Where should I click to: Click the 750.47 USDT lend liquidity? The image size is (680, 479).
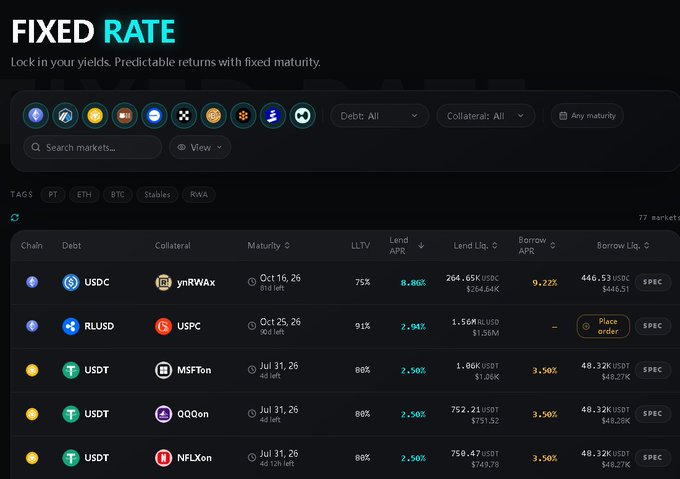point(475,453)
